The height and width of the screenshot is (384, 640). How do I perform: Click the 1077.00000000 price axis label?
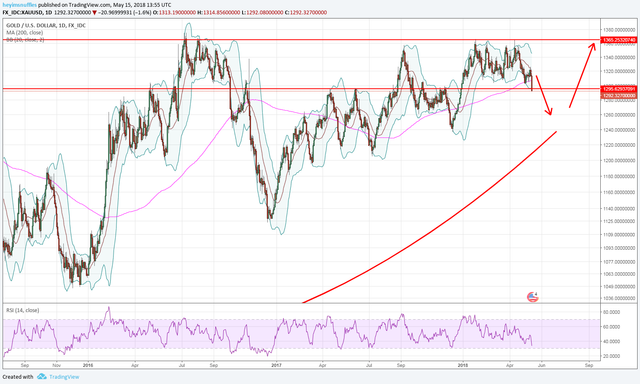(619, 262)
